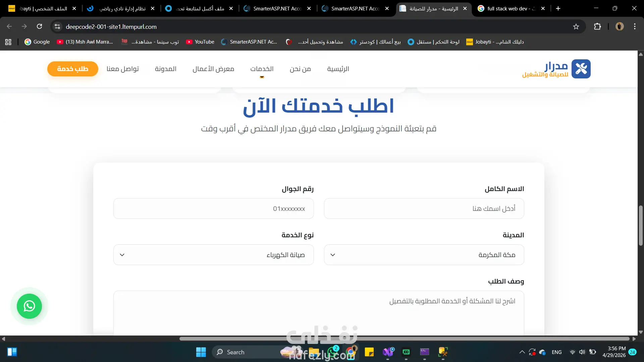Go forward in browser history
644x362 pixels.
click(24, 26)
